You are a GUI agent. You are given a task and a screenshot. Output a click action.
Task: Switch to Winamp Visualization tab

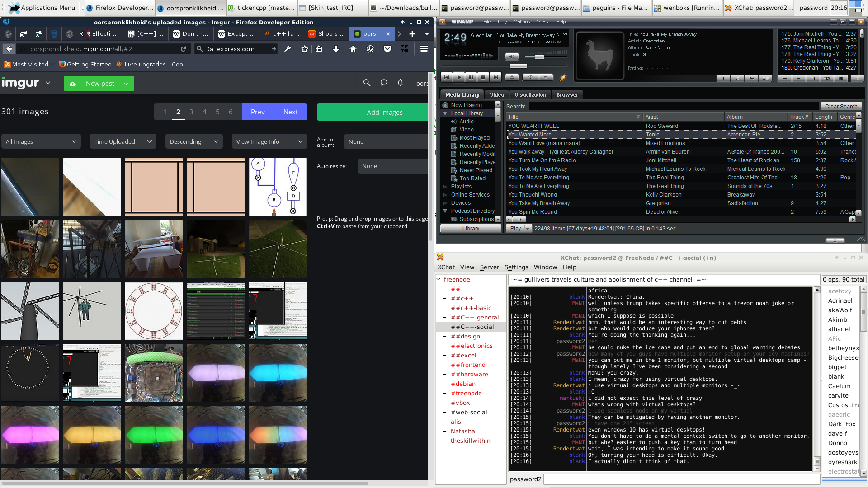click(530, 95)
